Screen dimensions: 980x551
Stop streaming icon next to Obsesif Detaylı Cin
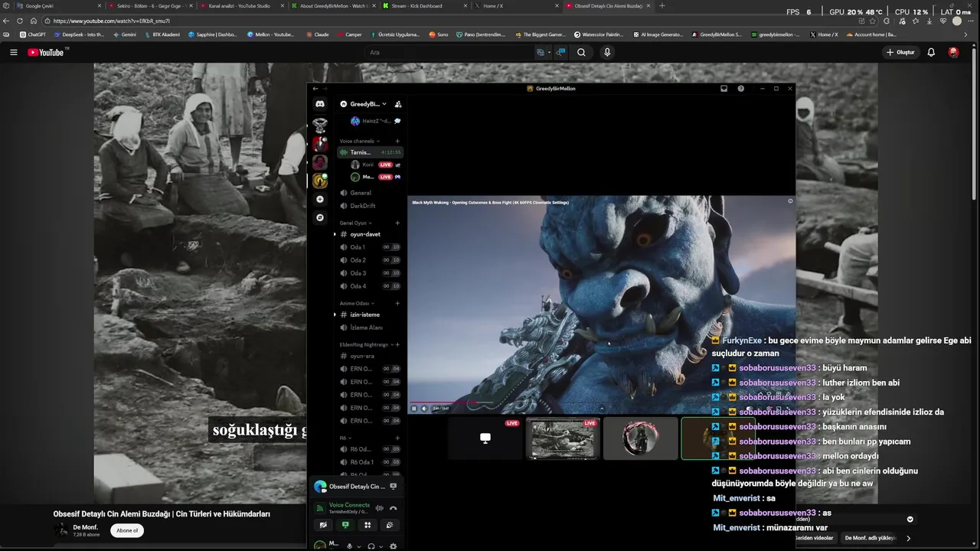[394, 486]
